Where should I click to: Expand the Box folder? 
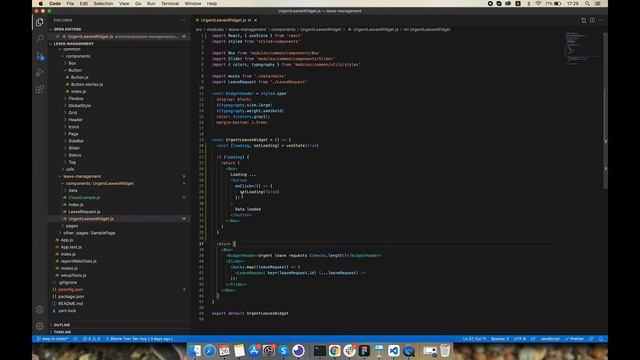[x=72, y=63]
